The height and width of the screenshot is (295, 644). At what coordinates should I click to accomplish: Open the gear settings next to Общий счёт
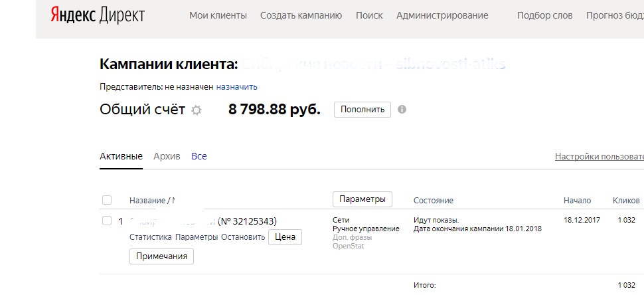[x=197, y=110]
